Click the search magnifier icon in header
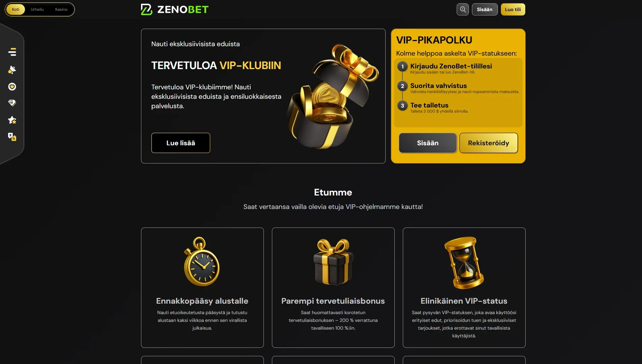Image resolution: width=642 pixels, height=364 pixels. coord(463,9)
